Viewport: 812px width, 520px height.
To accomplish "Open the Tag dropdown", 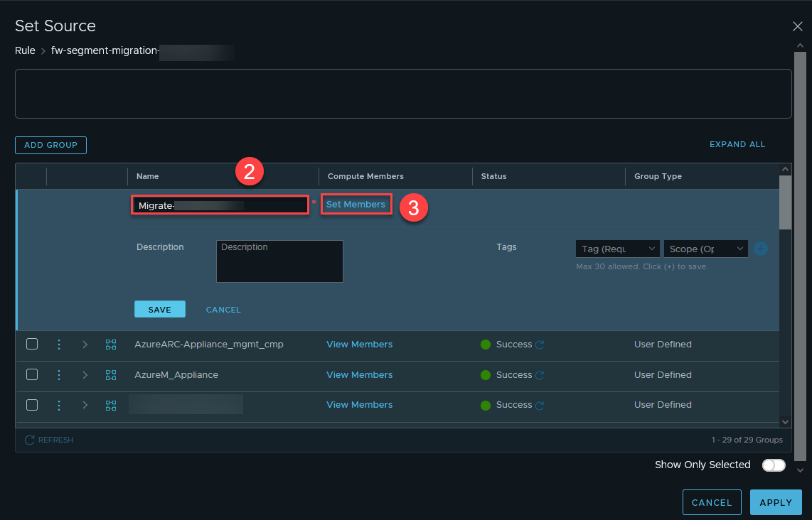I will pyautogui.click(x=617, y=249).
